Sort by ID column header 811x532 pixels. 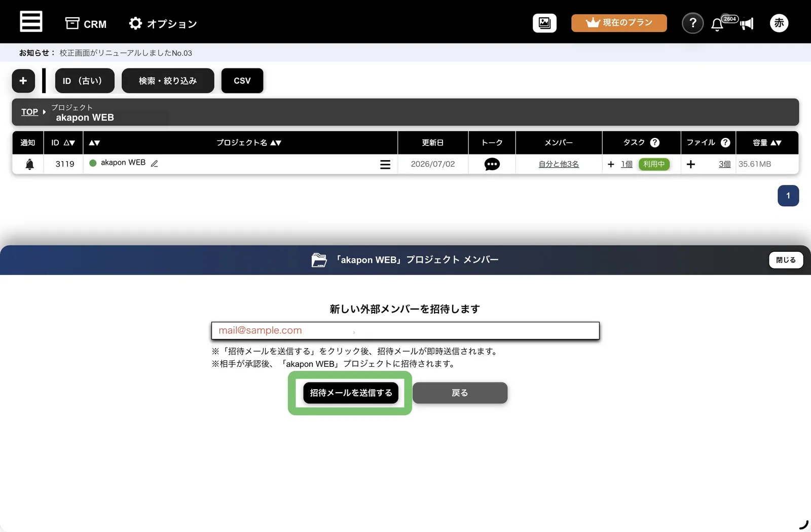pyautogui.click(x=63, y=143)
